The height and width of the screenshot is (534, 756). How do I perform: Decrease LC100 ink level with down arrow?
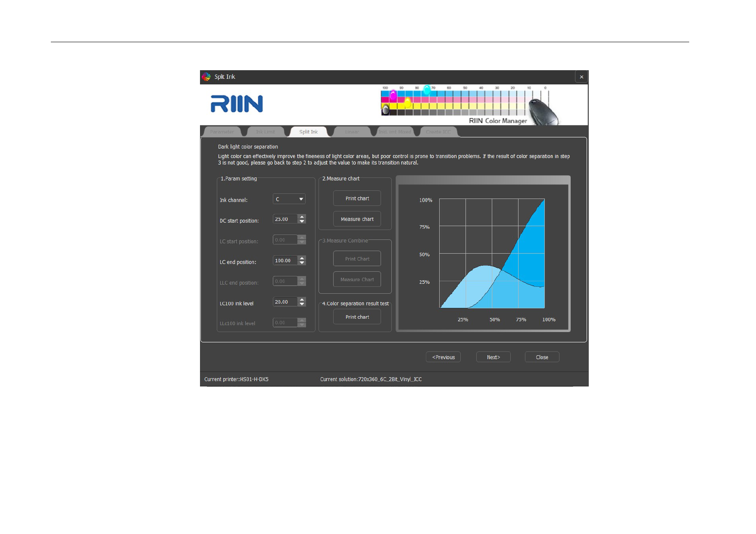pyautogui.click(x=302, y=304)
